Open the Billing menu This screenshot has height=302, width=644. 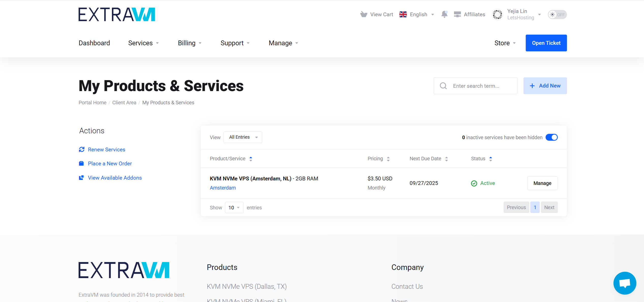click(x=189, y=43)
